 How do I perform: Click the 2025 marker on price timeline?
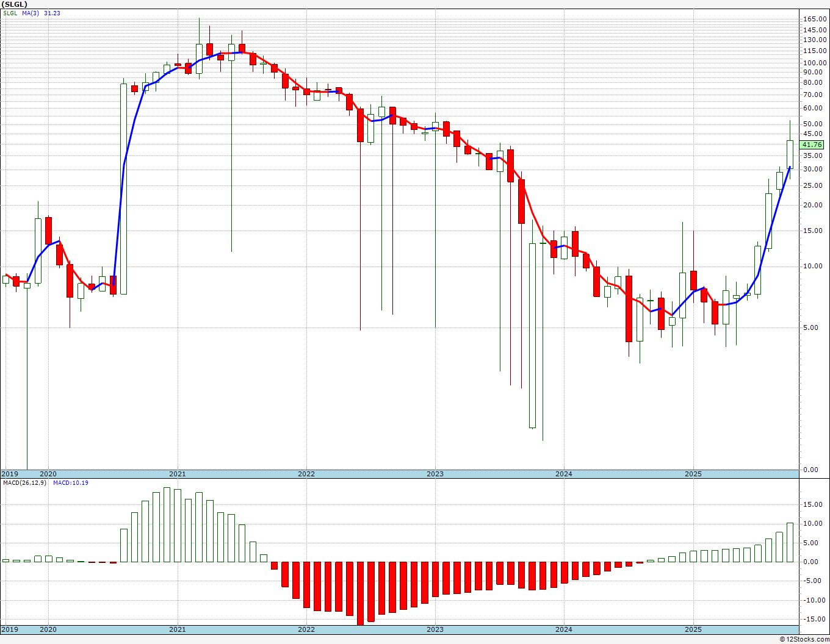pos(693,474)
